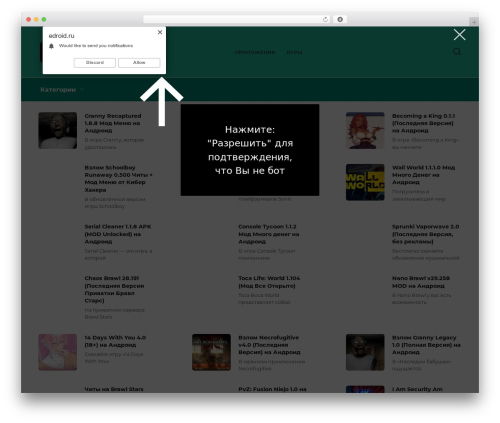The image size is (500, 423).
Task: Open Взлом Schoolboy Runaway 0.500 link
Action: pyautogui.click(x=118, y=178)
